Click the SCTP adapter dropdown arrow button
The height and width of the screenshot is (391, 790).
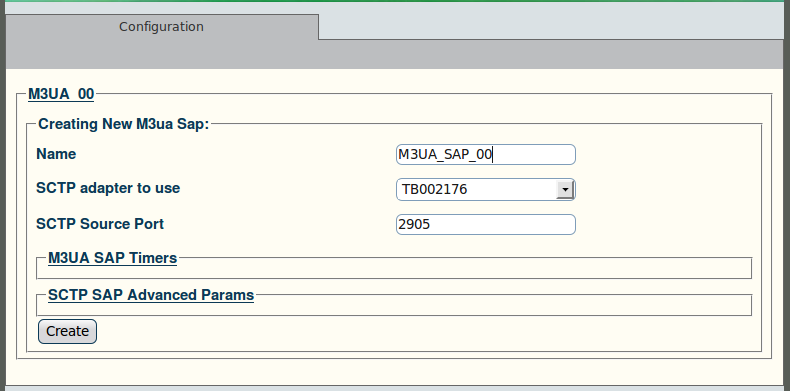(565, 190)
